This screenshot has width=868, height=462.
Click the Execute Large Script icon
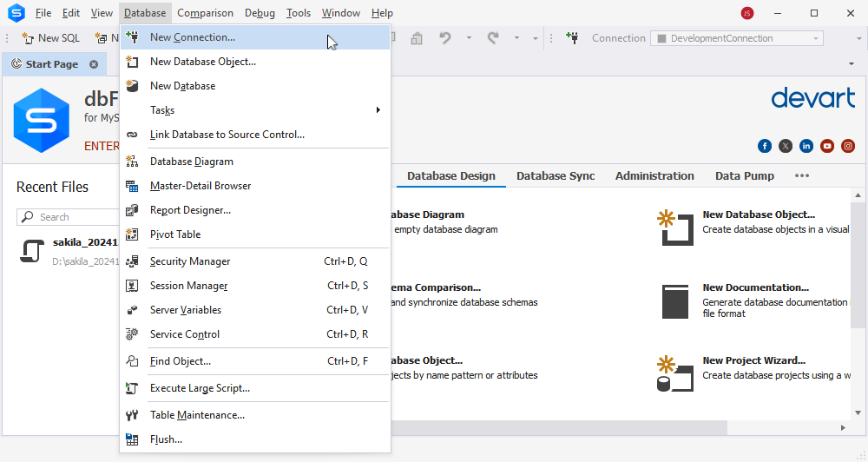coord(132,388)
